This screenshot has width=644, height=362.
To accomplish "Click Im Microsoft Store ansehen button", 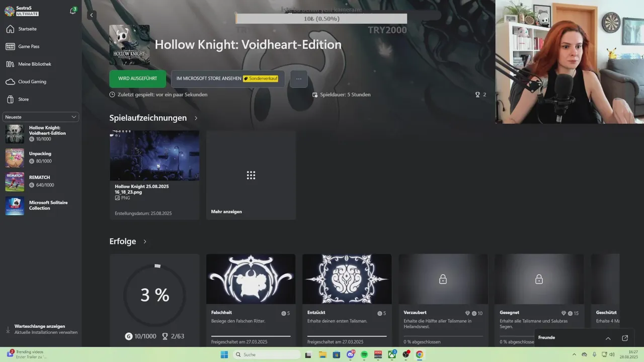I will pos(227,78).
